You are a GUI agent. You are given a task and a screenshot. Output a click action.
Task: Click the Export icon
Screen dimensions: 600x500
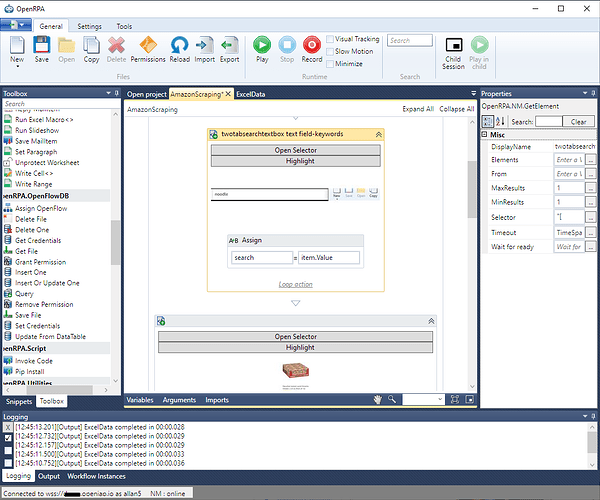(230, 45)
